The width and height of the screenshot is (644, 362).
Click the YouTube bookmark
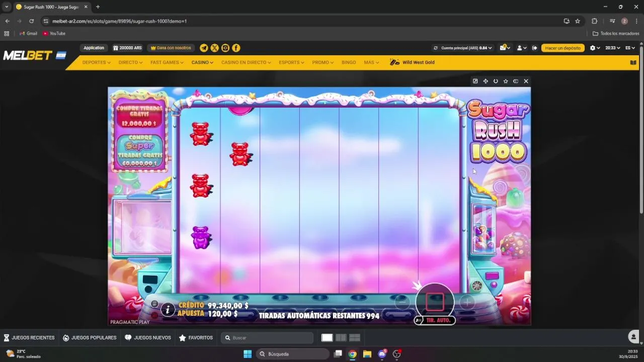tap(54, 33)
